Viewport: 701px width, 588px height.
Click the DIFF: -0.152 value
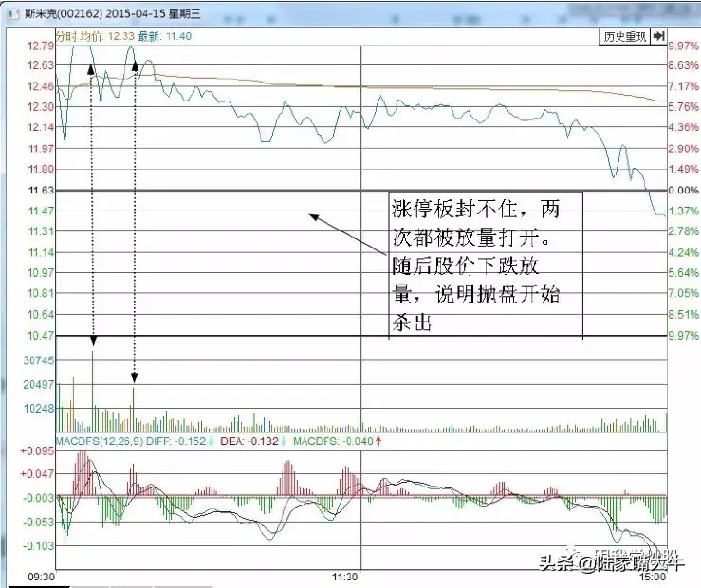pyautogui.click(x=176, y=441)
